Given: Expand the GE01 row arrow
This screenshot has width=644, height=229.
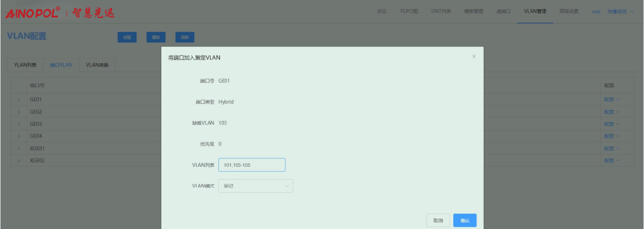Looking at the screenshot, I should [20, 100].
